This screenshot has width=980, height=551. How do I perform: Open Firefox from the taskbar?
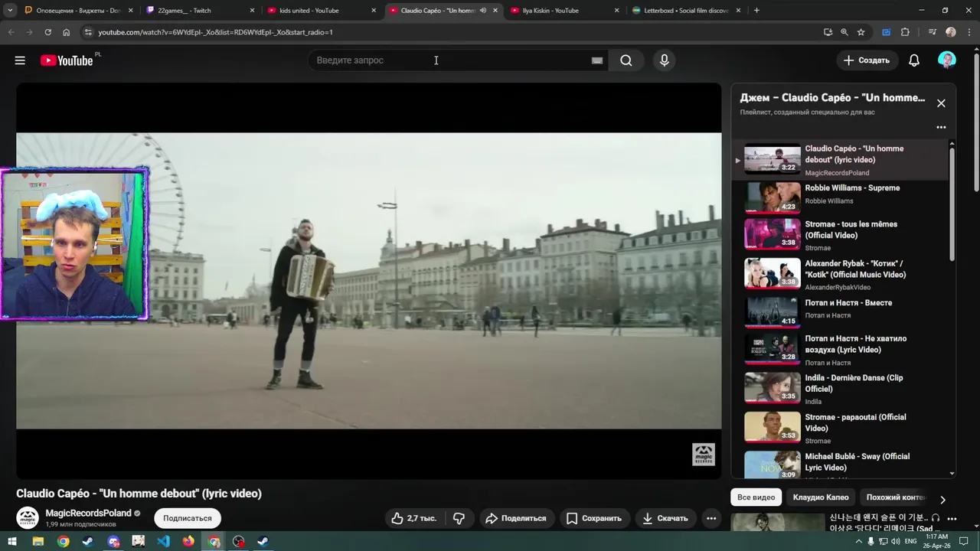point(188,541)
